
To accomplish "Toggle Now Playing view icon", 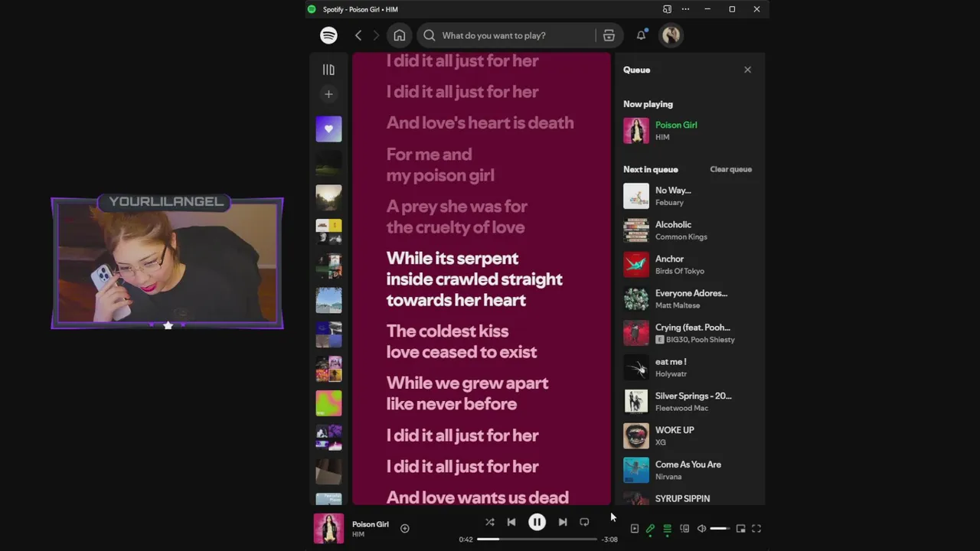I will (x=635, y=529).
